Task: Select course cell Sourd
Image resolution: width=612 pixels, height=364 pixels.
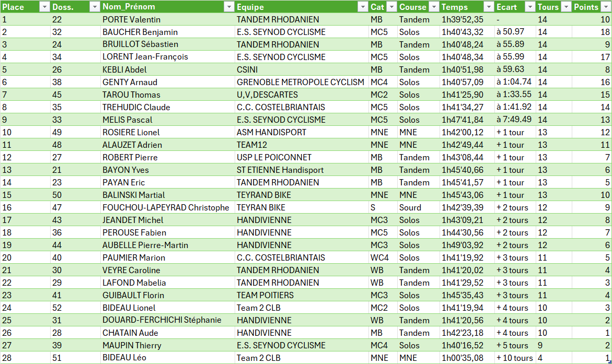Action: (419, 207)
